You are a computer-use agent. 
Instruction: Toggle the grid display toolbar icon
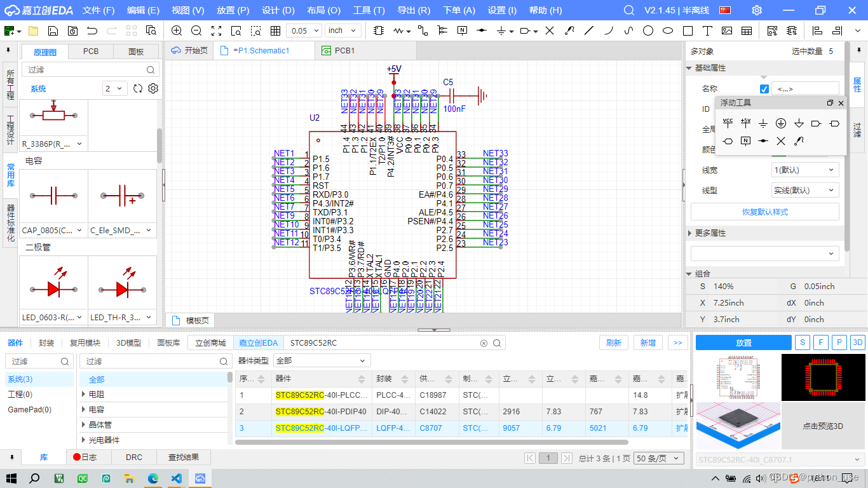pyautogui.click(x=275, y=30)
